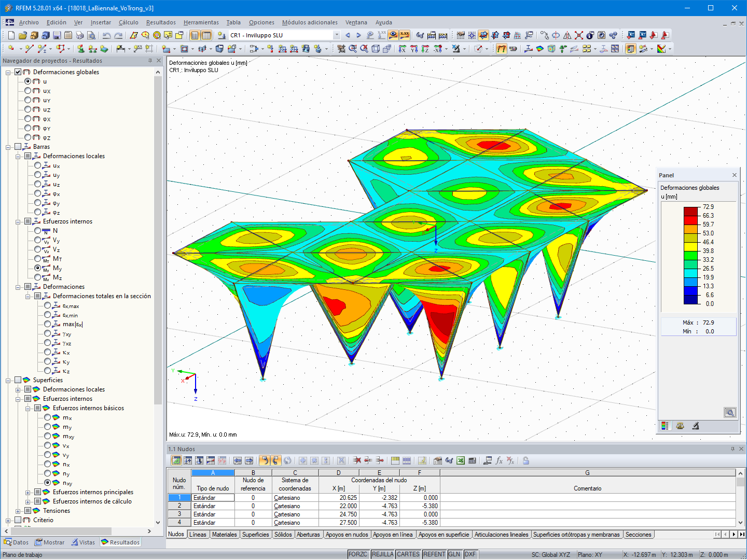Click the view in X direction icon
Screen dimensions: 747x560
(x=402, y=49)
